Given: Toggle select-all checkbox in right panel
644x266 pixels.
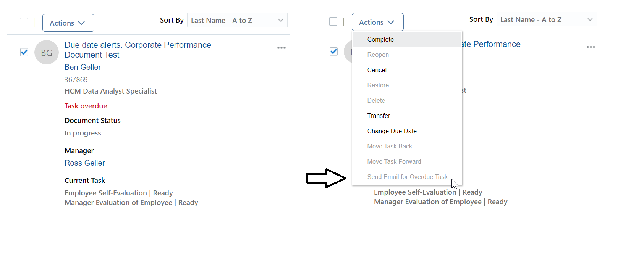Looking at the screenshot, I should pyautogui.click(x=333, y=21).
